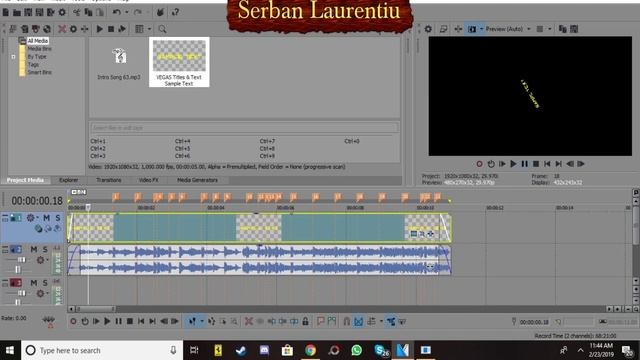Image resolution: width=640 pixels, height=360 pixels.
Task: Open Steam from the taskbar
Action: [241, 350]
